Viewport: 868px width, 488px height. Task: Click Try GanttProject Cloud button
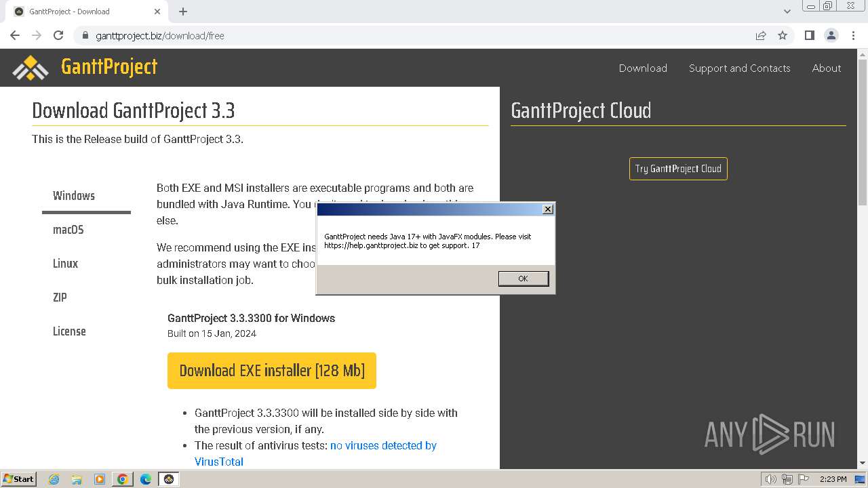point(678,169)
